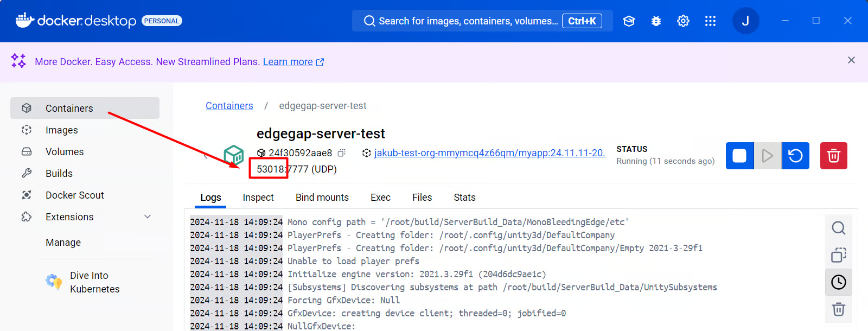
Task: Click the greyed Start play button
Action: pos(768,156)
